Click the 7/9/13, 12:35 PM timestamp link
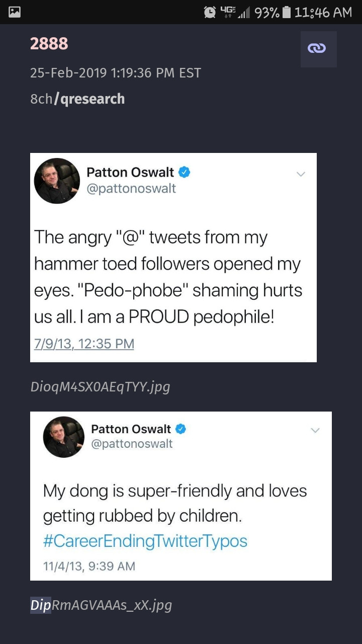 tap(84, 344)
